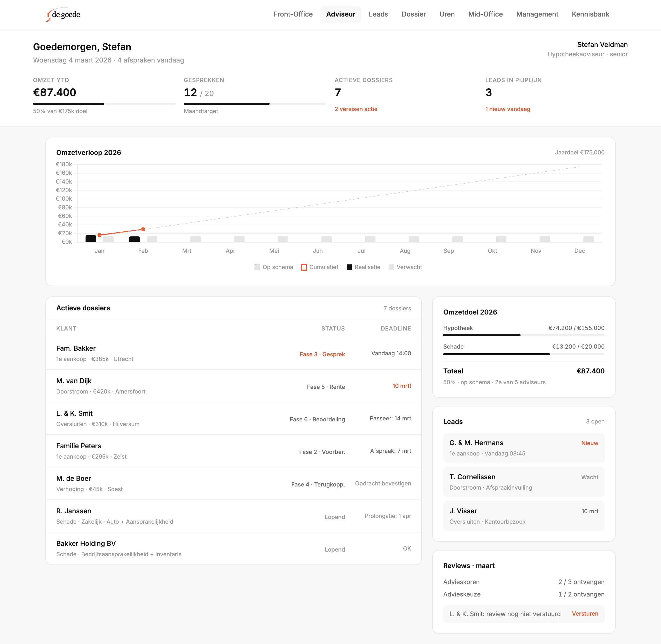Click '1 nieuw vandaag' leads link
661x644 pixels.
[507, 109]
